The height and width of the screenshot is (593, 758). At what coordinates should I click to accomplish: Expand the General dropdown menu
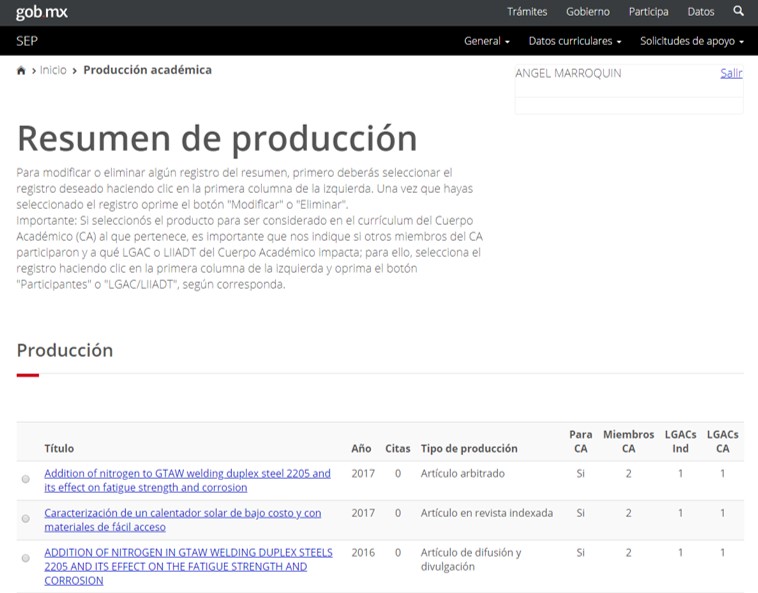coord(487,41)
